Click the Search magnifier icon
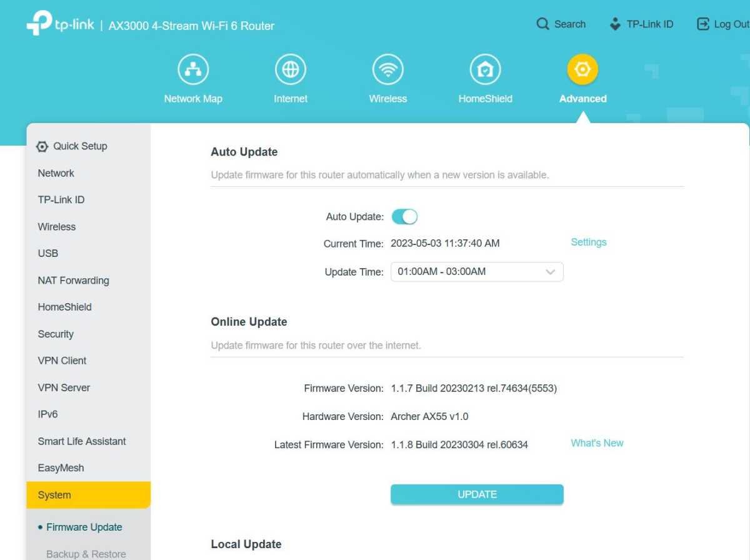Screen dimensions: 750x560 coord(542,24)
